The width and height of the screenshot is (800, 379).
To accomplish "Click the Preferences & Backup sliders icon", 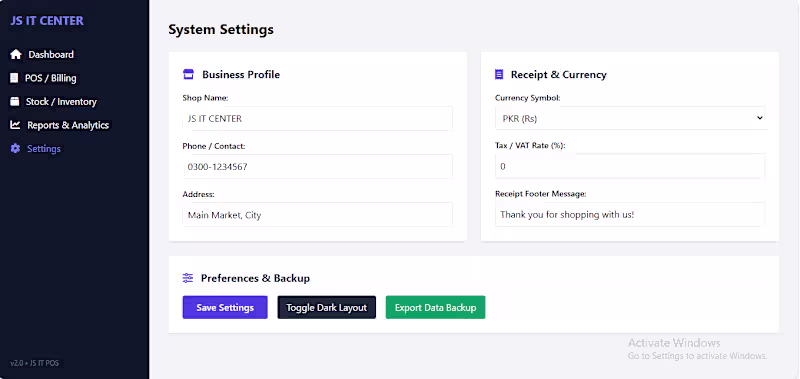I will (188, 278).
